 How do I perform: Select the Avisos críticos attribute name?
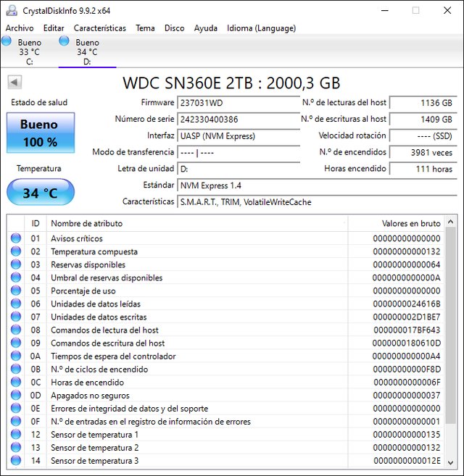pyautogui.click(x=77, y=238)
